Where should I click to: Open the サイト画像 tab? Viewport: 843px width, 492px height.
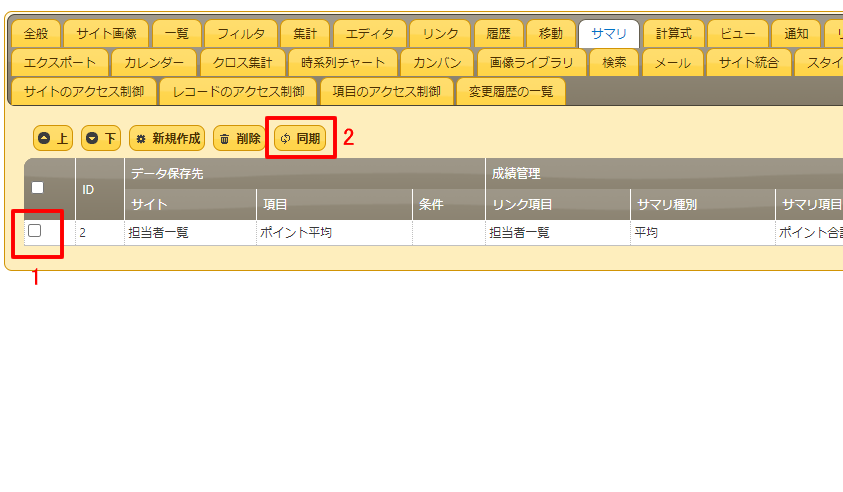[x=106, y=34]
